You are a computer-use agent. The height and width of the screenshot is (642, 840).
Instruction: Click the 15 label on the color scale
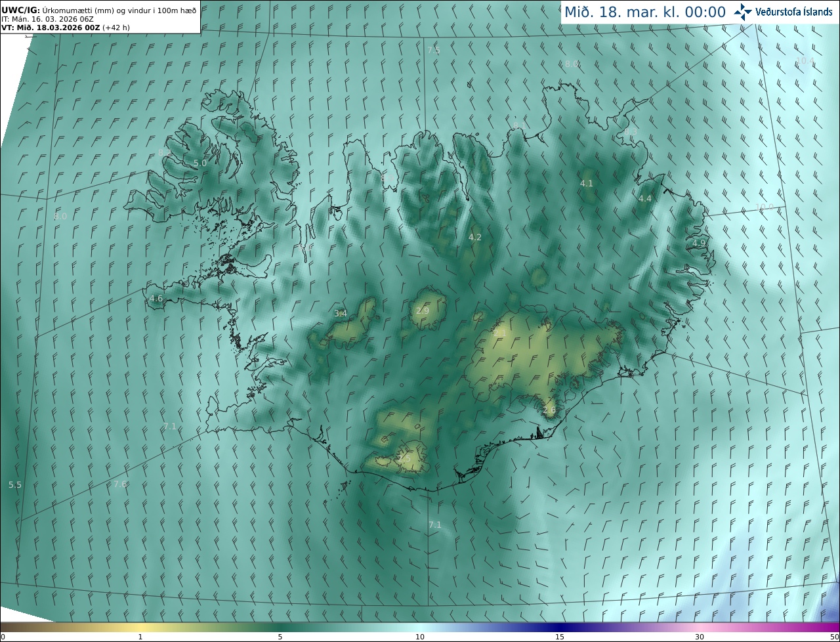click(560, 637)
